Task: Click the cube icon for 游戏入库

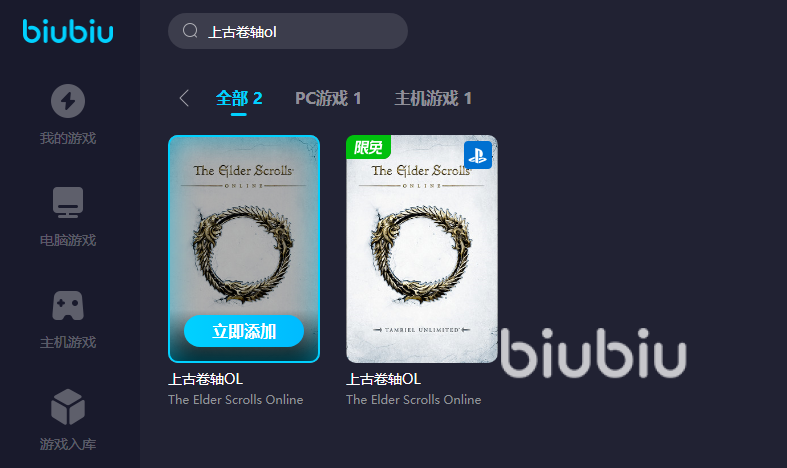Action: coord(68,407)
